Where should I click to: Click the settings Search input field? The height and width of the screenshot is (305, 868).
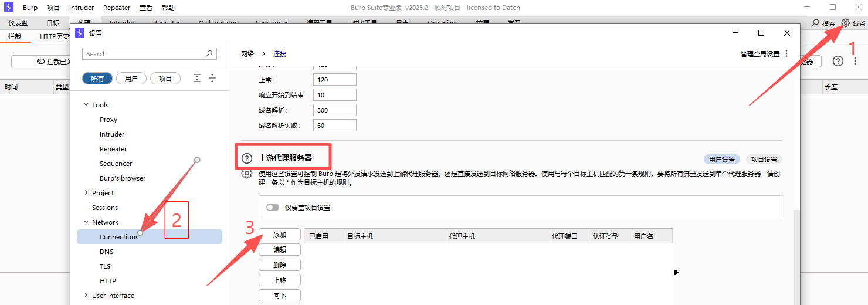(150, 54)
